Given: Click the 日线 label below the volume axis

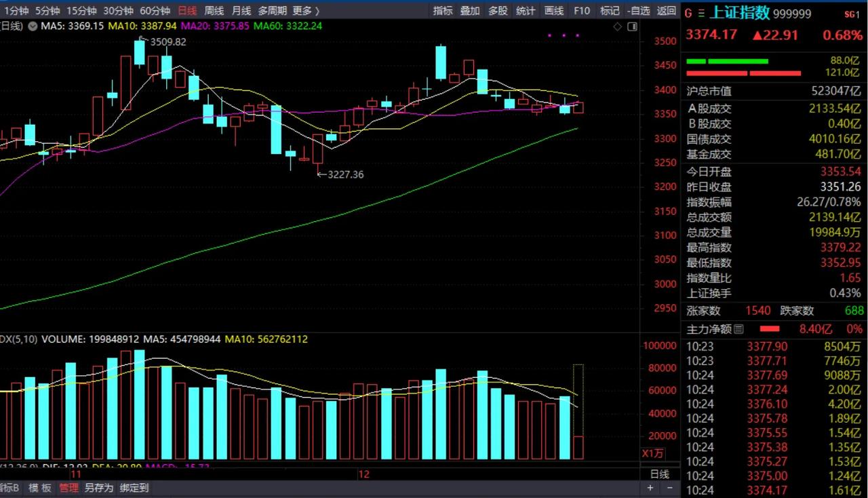Looking at the screenshot, I should click(660, 474).
